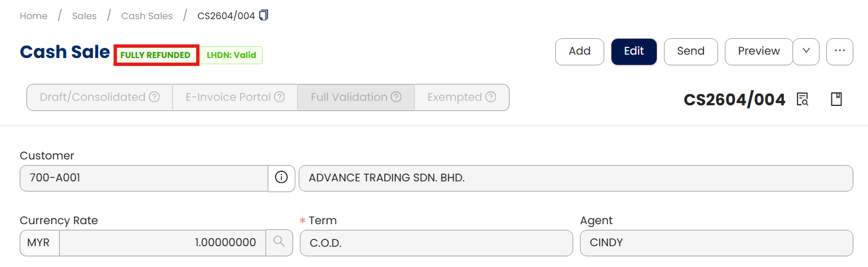Copy the CS2604/004 document number from breadcrumb
868x267 pixels.
click(x=264, y=15)
